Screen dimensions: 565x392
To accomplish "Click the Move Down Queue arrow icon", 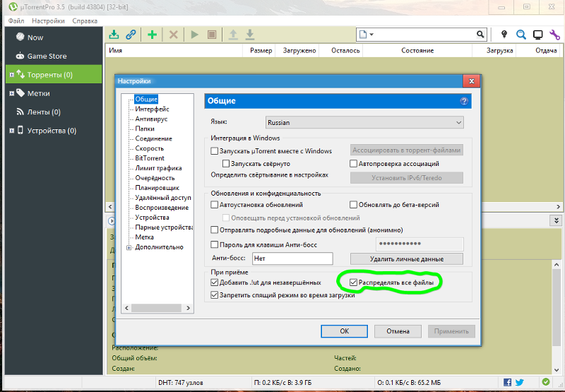I will click(250, 35).
